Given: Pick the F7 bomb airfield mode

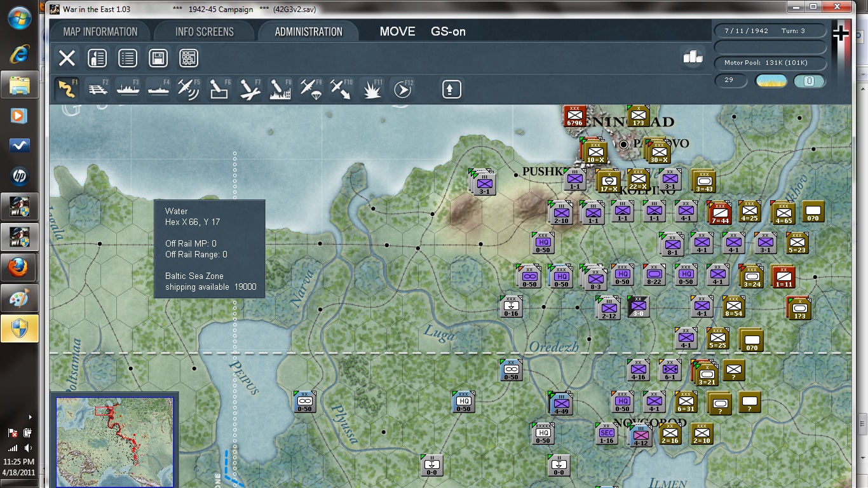Looking at the screenshot, I should [250, 89].
